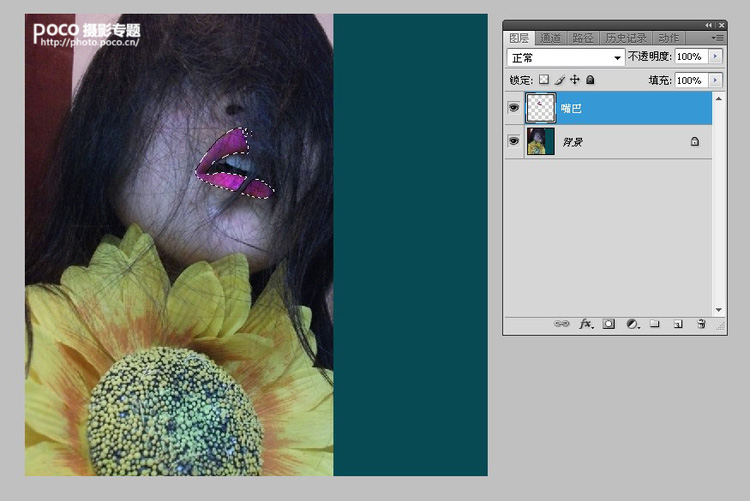The height and width of the screenshot is (501, 750).
Task: Click the opacity value field
Action: pos(692,56)
